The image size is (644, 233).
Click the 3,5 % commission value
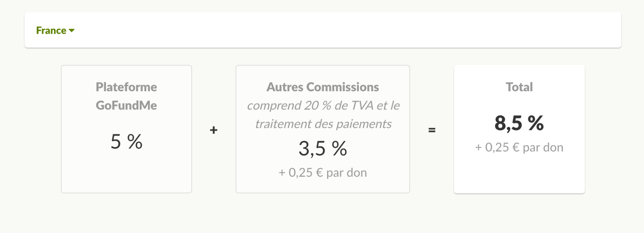coord(323,148)
